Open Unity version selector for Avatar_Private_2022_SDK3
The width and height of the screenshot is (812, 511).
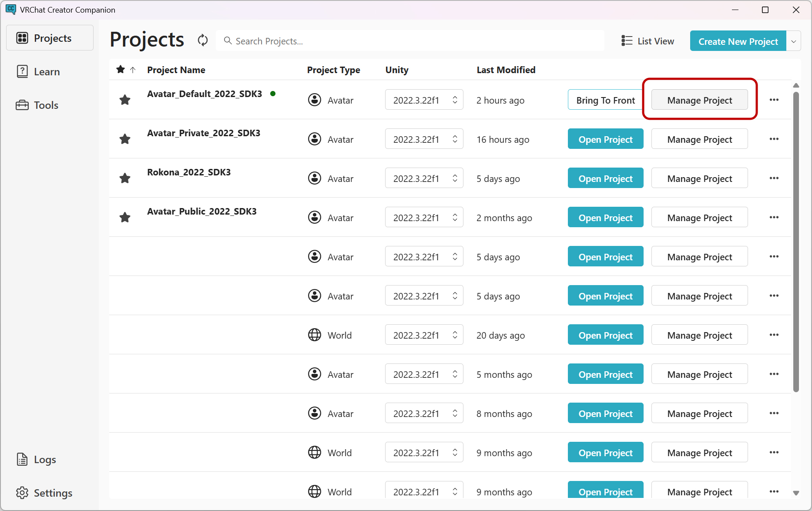[x=424, y=139]
